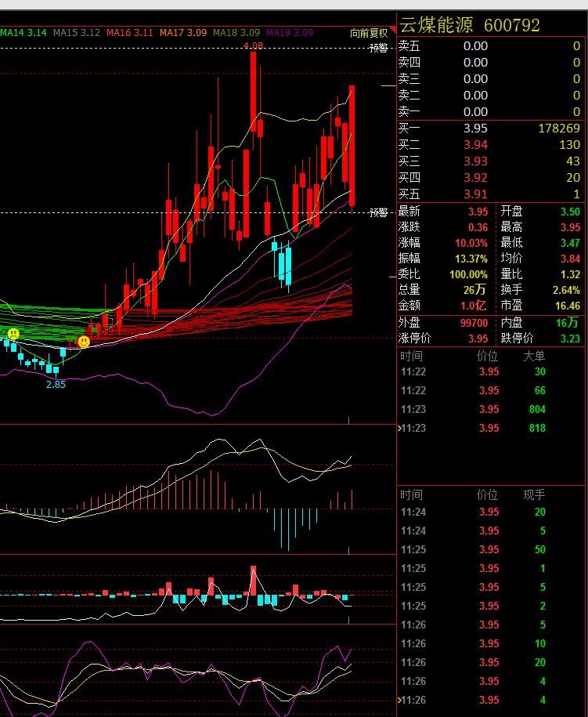Click the stock name 云煤能源
The width and height of the screenshot is (588, 717).
click(437, 25)
